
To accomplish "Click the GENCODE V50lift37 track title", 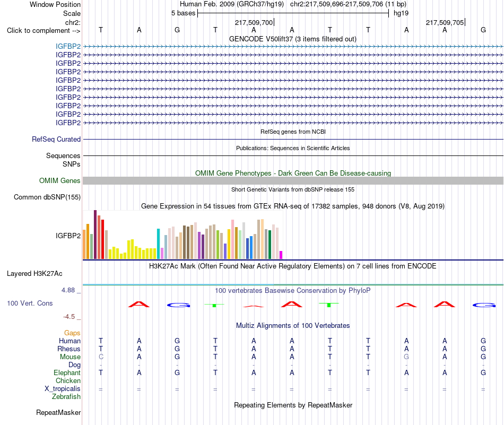I will (293, 39).
